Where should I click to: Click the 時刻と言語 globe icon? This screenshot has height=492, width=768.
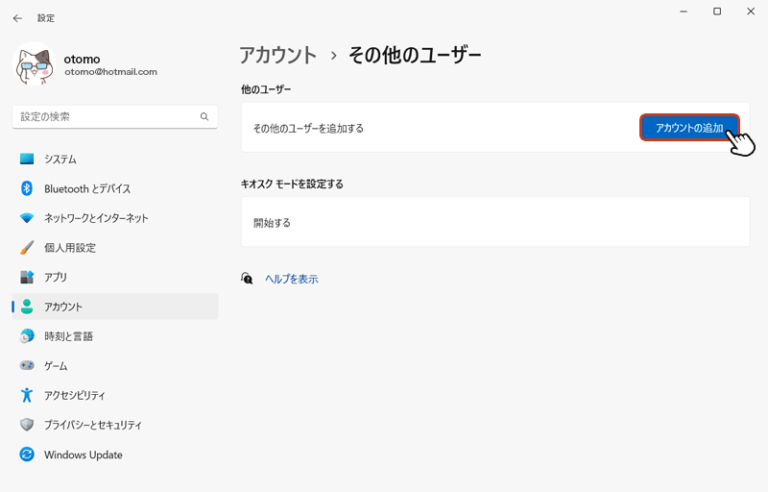point(27,336)
